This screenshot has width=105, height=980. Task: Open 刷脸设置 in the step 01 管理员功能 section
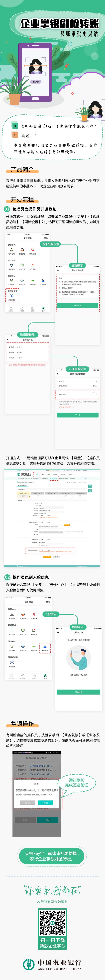click(x=11, y=297)
